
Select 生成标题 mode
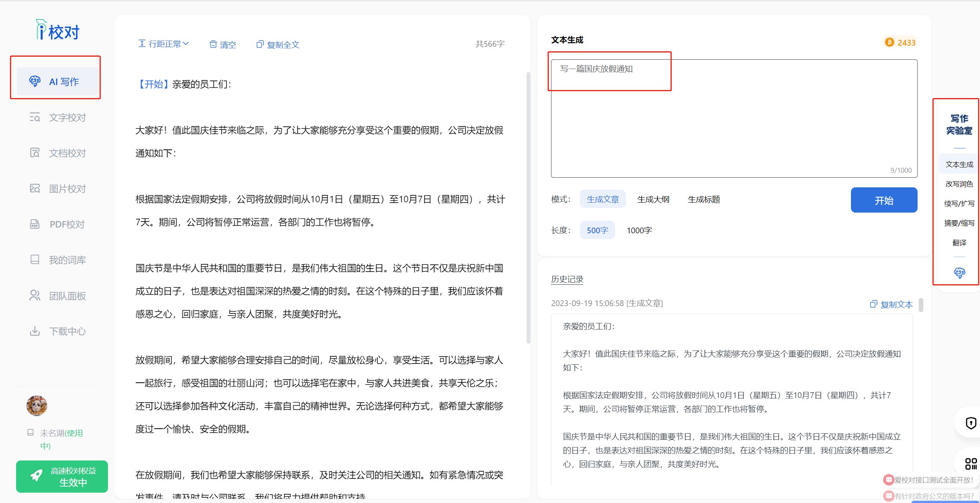[704, 199]
